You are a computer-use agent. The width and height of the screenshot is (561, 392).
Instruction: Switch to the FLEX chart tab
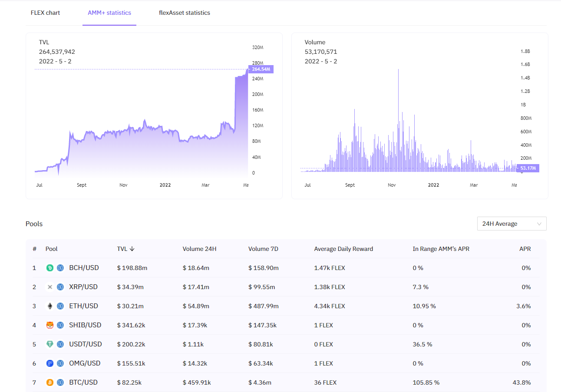point(45,13)
